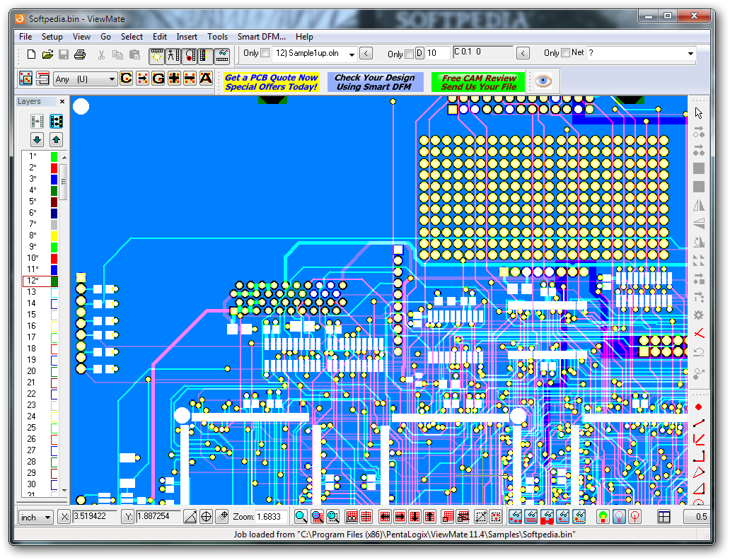Click the yellow color swatch for layer 8
730x560 pixels.
[x=54, y=235]
